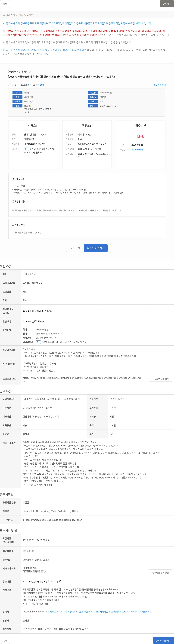This screenshot has width=174, height=644.
Task: Open 첨부파일 등록 방법 button
Action: click(160, 573)
